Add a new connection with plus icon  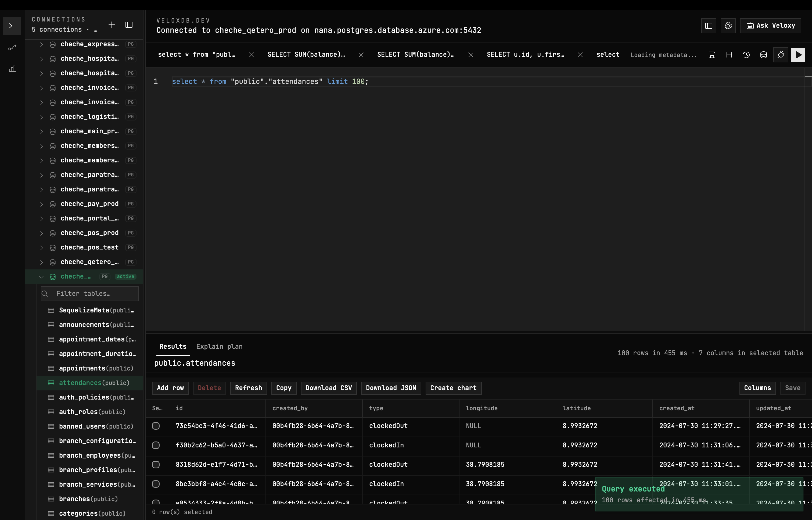[112, 25]
